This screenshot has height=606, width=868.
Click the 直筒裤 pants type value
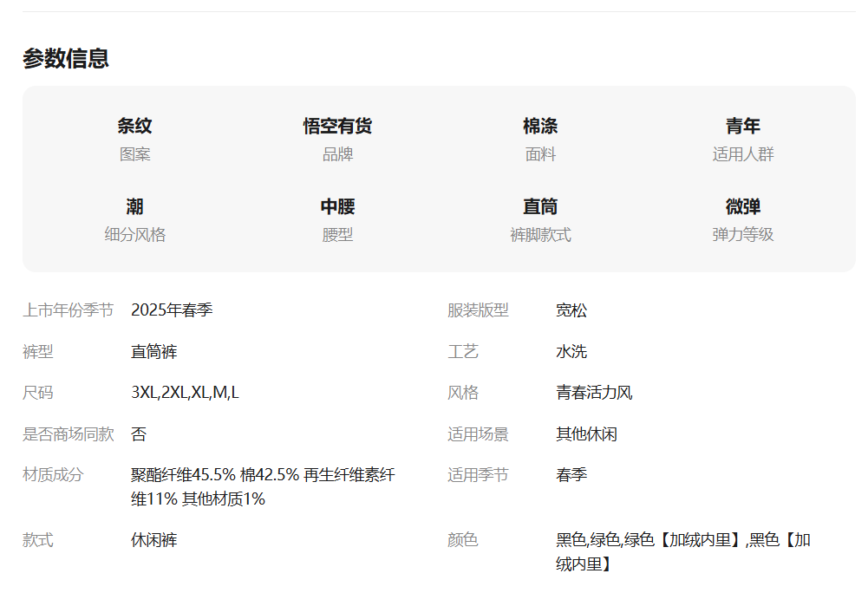[154, 352]
